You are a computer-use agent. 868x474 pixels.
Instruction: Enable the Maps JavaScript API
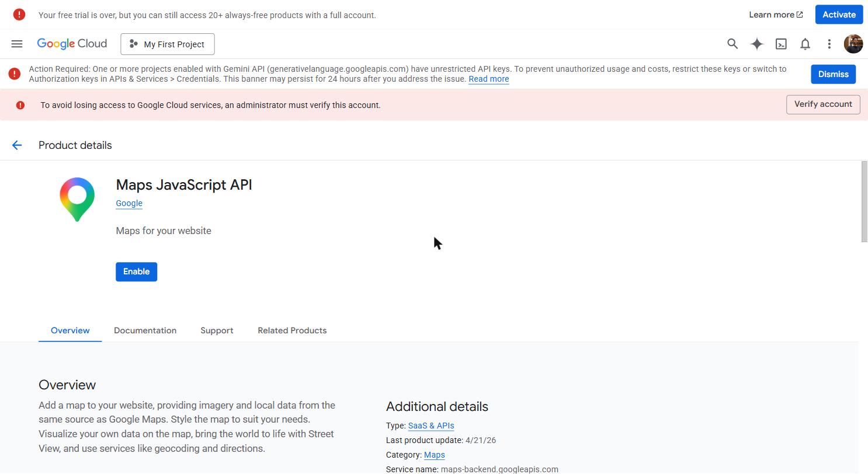click(x=136, y=271)
